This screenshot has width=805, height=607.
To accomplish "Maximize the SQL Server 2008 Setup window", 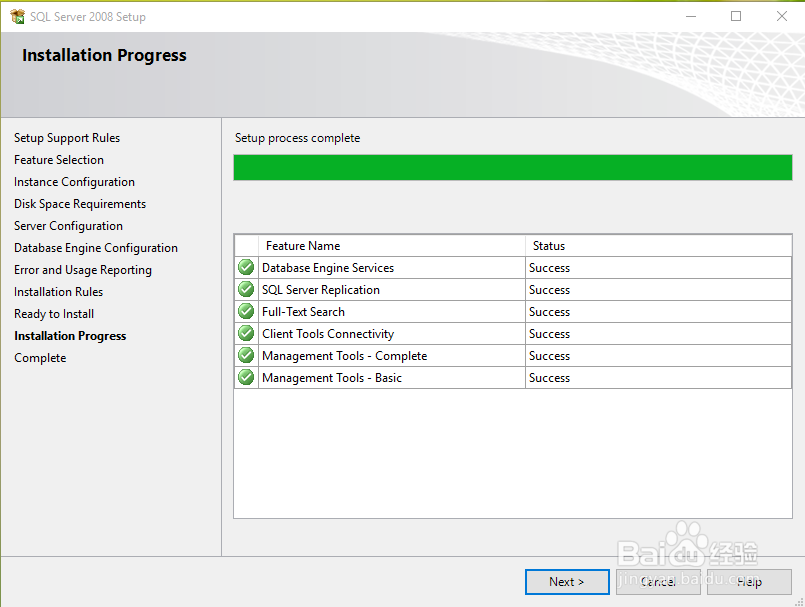I will [736, 16].
